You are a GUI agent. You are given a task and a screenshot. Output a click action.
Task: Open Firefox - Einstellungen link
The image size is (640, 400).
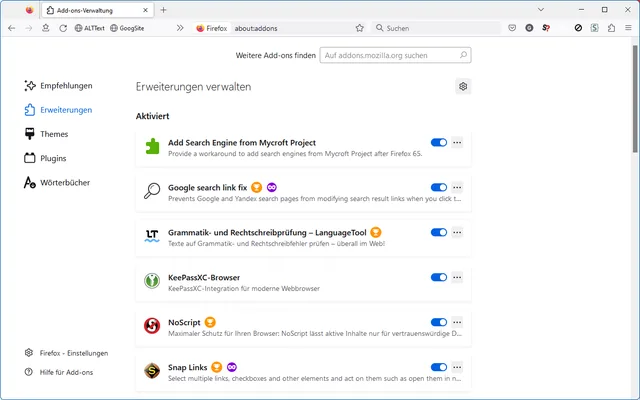[73, 353]
